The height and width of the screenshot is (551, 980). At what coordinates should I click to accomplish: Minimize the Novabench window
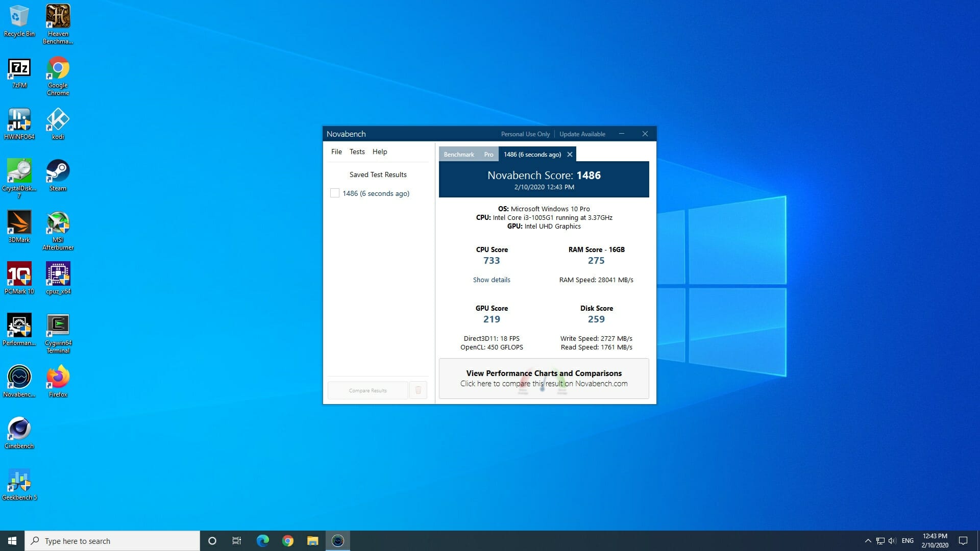click(x=622, y=134)
